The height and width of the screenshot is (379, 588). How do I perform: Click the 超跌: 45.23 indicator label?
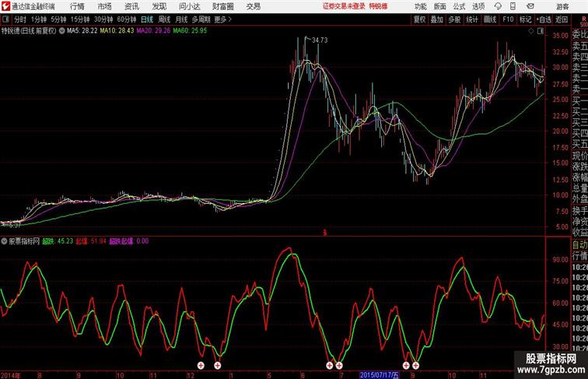click(58, 241)
